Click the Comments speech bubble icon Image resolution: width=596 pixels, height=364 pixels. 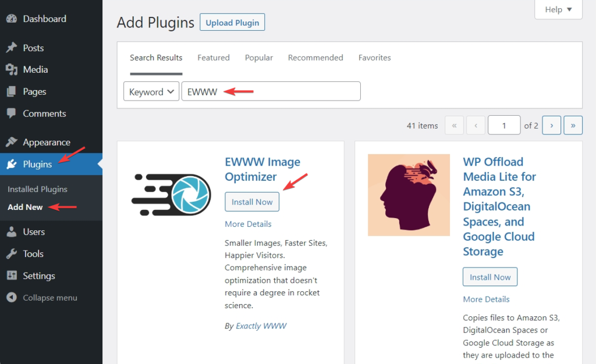click(12, 113)
